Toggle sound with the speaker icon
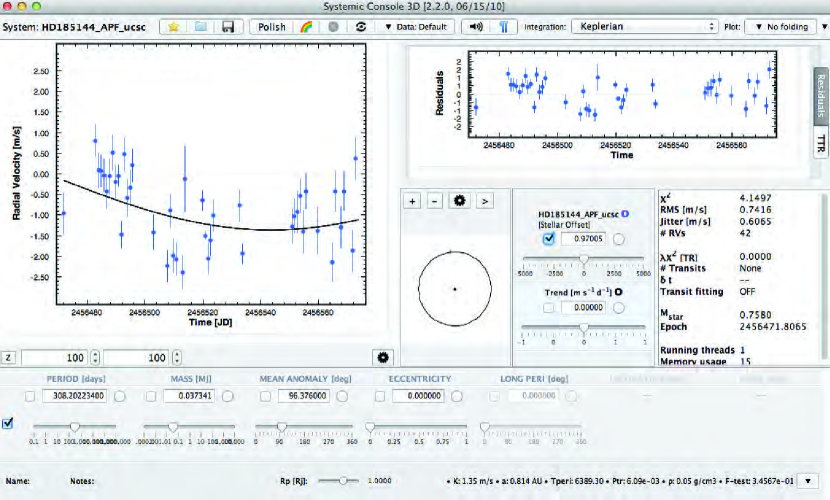 pyautogui.click(x=477, y=27)
